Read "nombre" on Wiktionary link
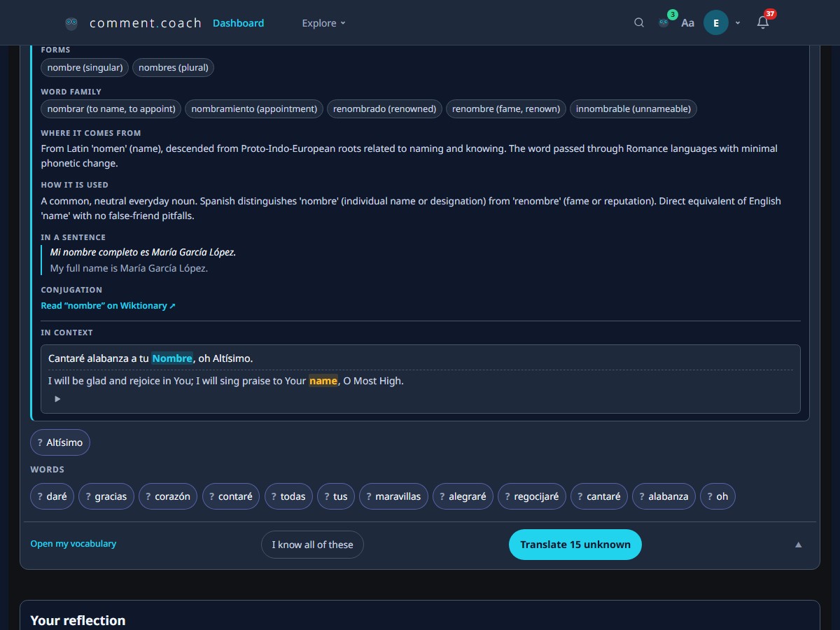The height and width of the screenshot is (630, 840). (x=108, y=306)
